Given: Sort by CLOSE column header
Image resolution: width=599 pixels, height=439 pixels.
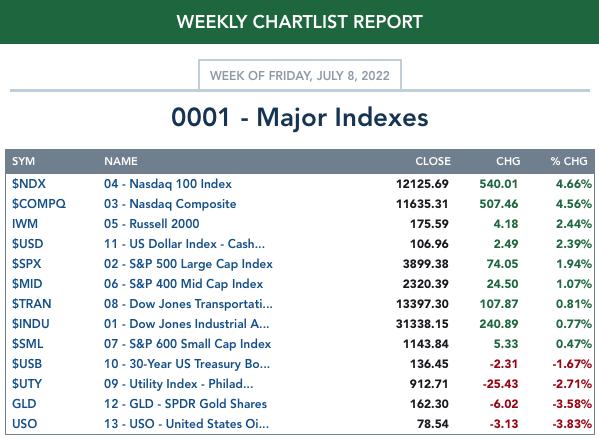Looking at the screenshot, I should coord(433,161).
